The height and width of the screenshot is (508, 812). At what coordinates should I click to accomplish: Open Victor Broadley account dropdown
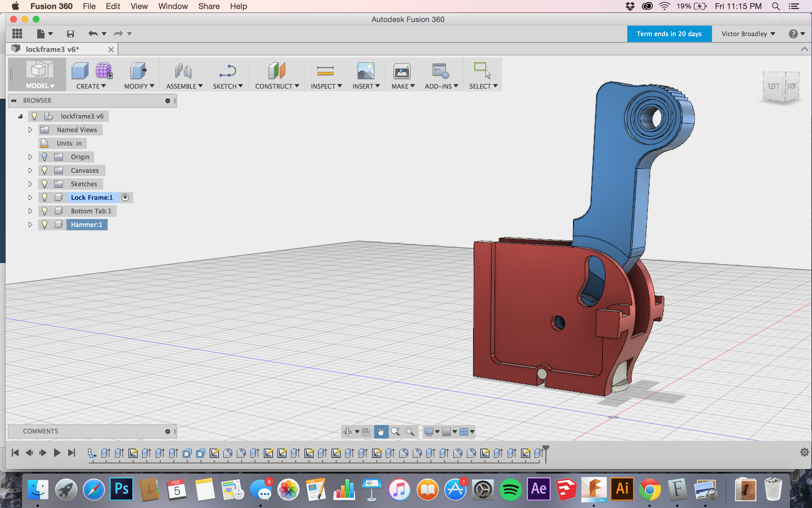[748, 34]
